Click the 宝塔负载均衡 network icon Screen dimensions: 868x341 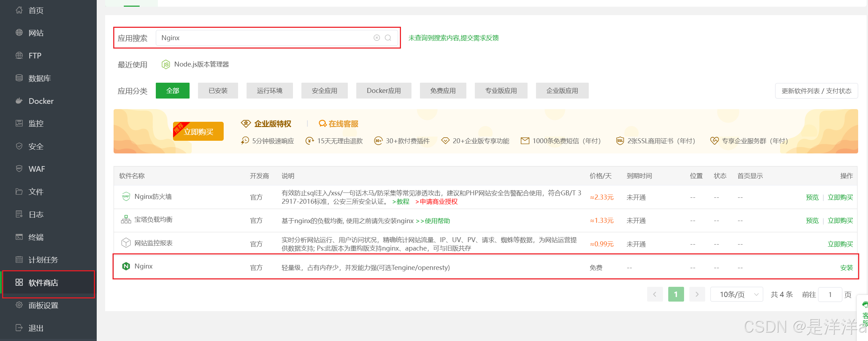coord(126,220)
